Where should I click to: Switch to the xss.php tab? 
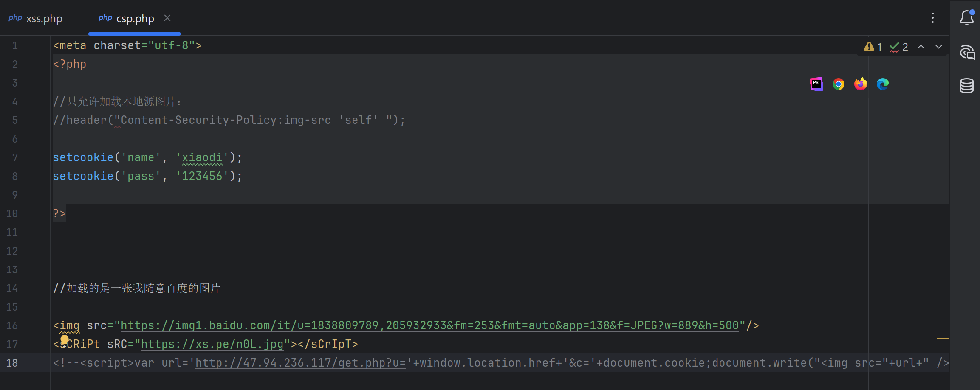[36, 18]
